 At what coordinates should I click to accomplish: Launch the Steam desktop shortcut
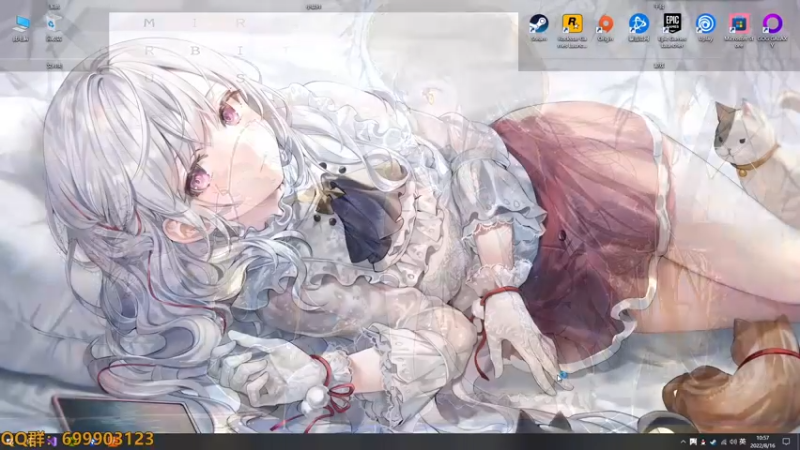539,28
